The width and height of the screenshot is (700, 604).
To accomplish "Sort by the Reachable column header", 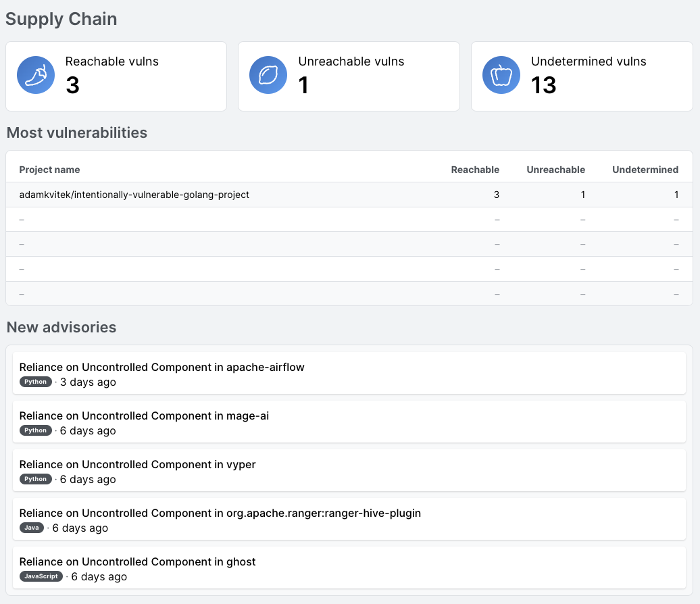I will [475, 170].
